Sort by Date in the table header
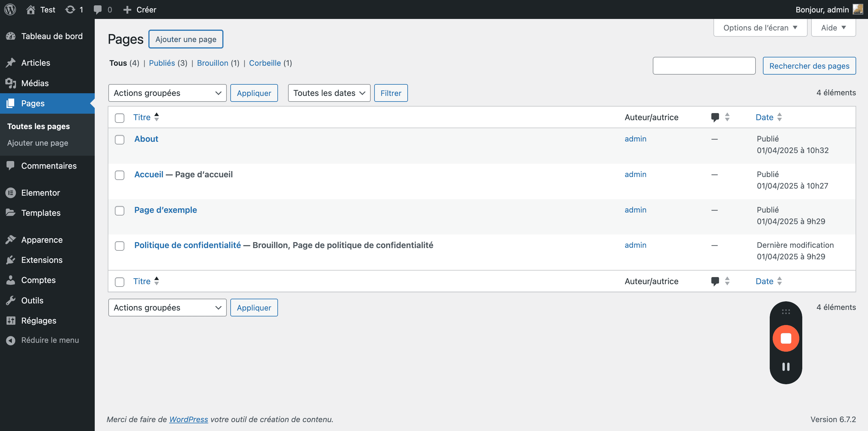 [x=769, y=117]
